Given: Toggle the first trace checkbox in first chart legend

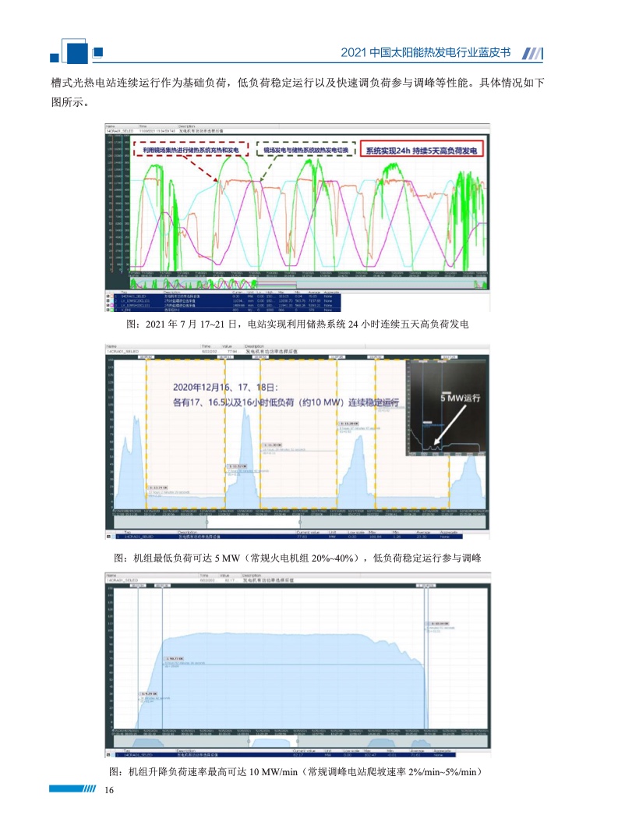Looking at the screenshot, I should pyautogui.click(x=108, y=297).
